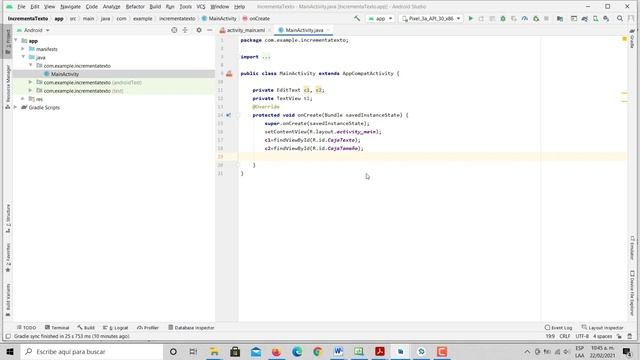
Task: Toggle the Device File Explorer side tab
Action: 632,292
